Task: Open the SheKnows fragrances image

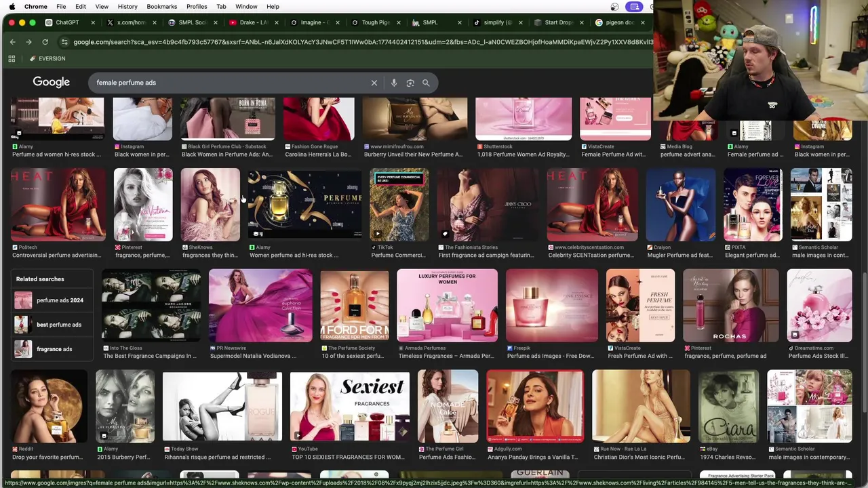Action: (210, 205)
